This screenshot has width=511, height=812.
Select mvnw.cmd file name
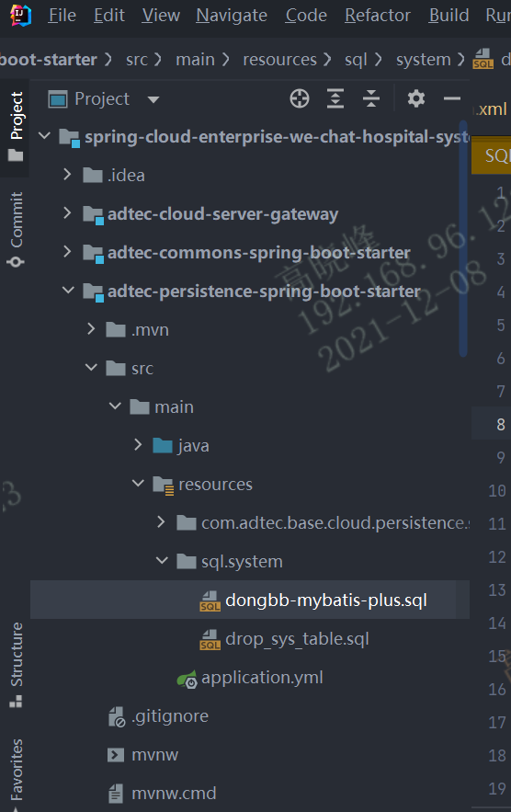tap(174, 794)
